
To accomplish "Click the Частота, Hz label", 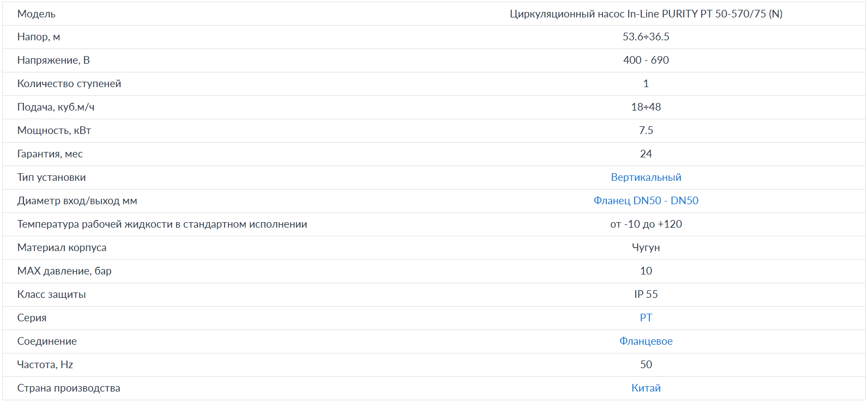I will click(x=45, y=365).
